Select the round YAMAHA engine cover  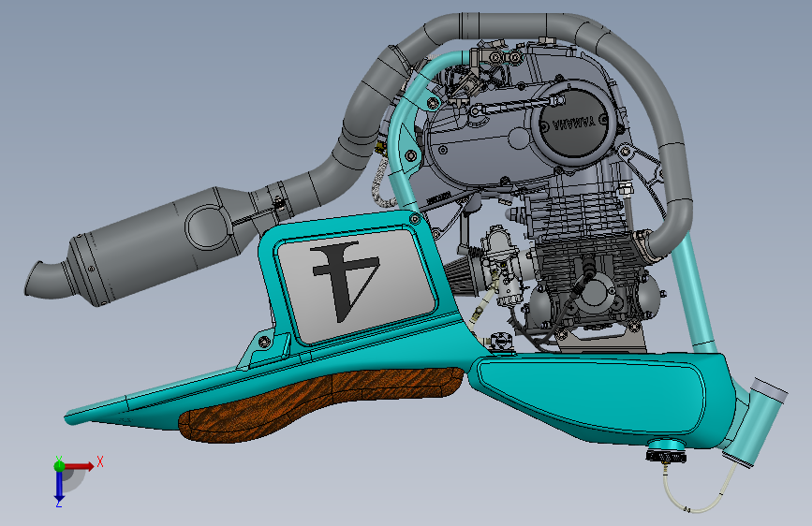[x=573, y=124]
